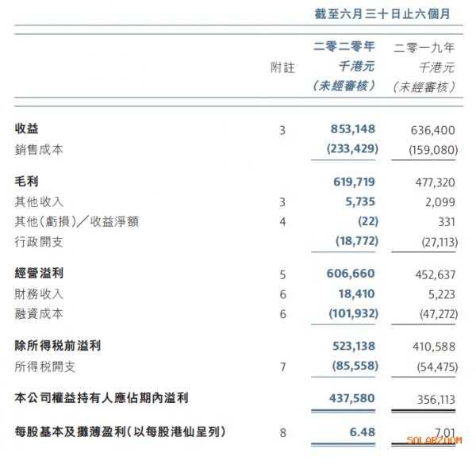Click the 毛利 row label
Viewport: 476px width, 464px height.
[x=26, y=182]
